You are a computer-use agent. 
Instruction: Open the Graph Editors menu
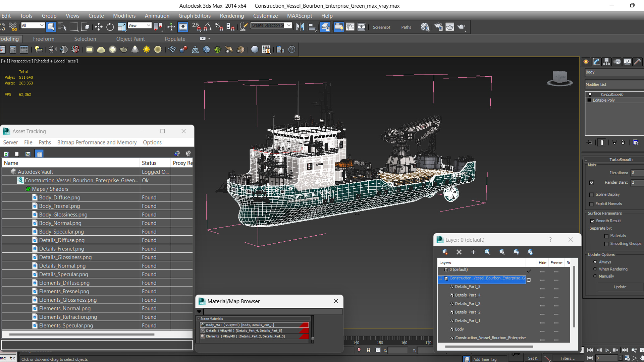tap(195, 16)
